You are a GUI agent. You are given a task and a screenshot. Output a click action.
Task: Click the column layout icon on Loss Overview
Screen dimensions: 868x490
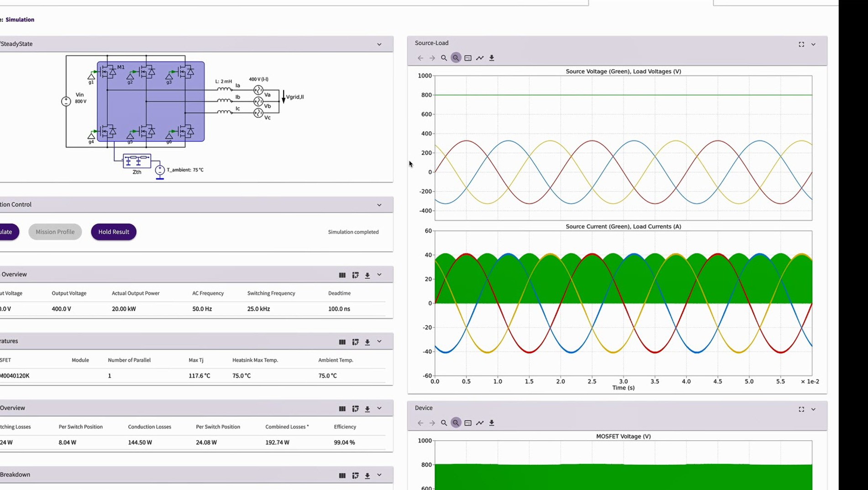342,409
